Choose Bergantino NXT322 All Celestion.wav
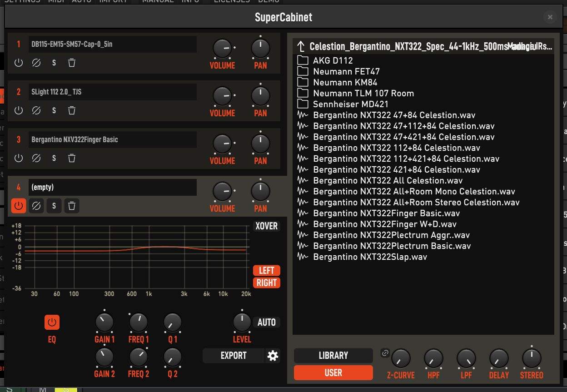 [423, 180]
